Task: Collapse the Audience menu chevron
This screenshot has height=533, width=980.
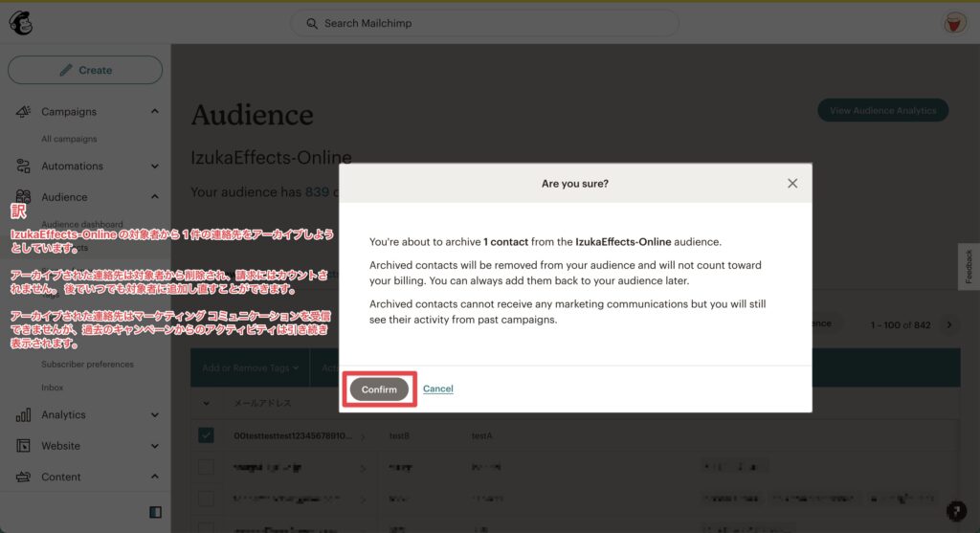Action: [x=154, y=197]
